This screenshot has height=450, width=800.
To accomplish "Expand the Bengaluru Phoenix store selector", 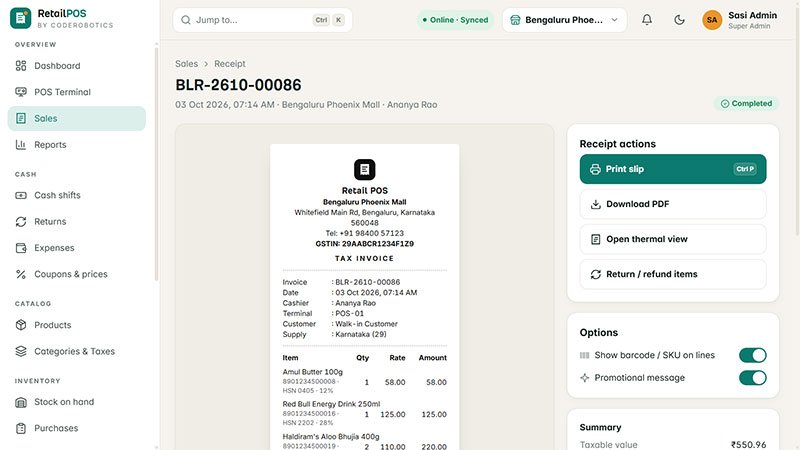I will [564, 20].
